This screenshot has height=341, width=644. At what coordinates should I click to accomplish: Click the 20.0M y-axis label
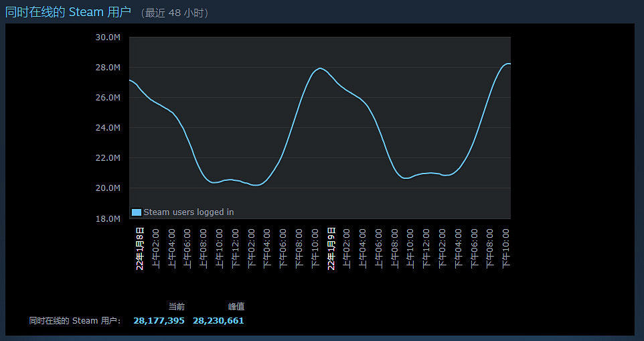tap(108, 188)
